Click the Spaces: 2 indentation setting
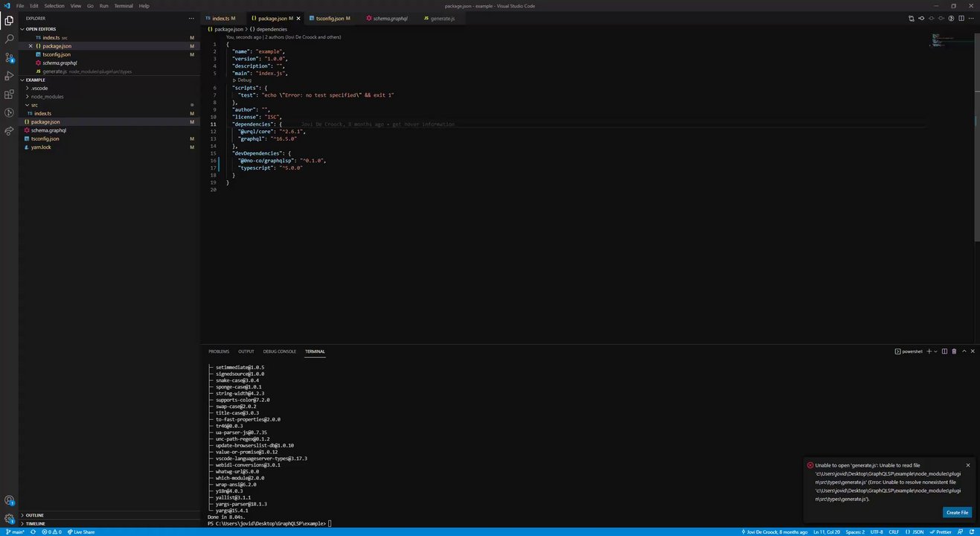This screenshot has height=536, width=980. [855, 532]
